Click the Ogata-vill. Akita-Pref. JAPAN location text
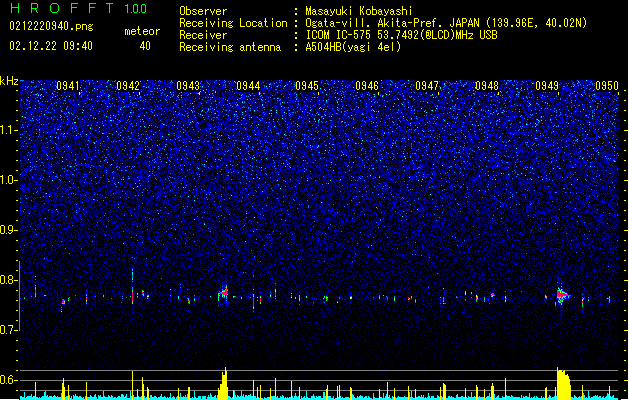This screenshot has height=400, width=629. pyautogui.click(x=446, y=23)
